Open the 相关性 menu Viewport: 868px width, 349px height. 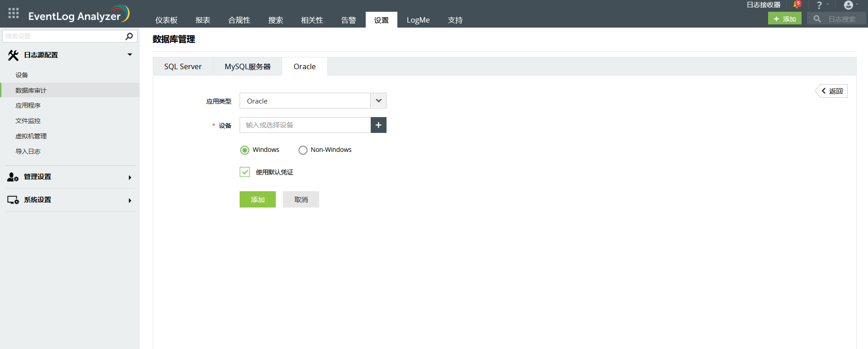click(312, 20)
